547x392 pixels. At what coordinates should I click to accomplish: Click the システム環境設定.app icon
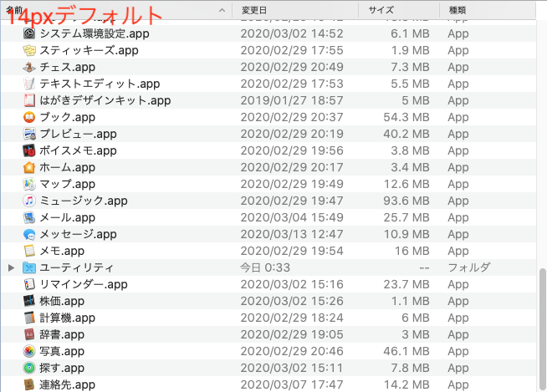tap(29, 33)
